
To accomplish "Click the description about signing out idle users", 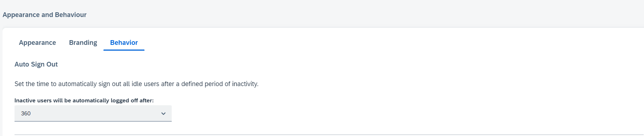I will click(136, 84).
